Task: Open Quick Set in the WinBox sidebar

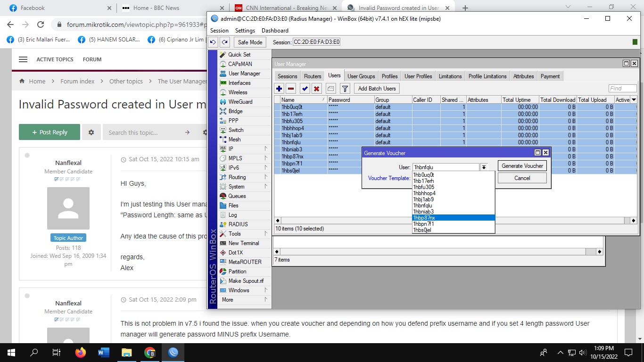Action: click(x=239, y=55)
